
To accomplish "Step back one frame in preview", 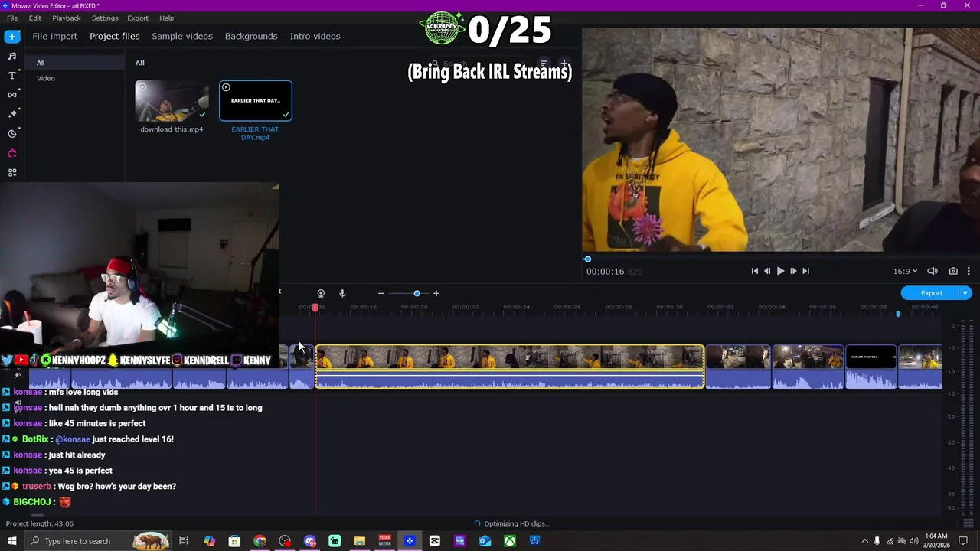I will coord(767,271).
